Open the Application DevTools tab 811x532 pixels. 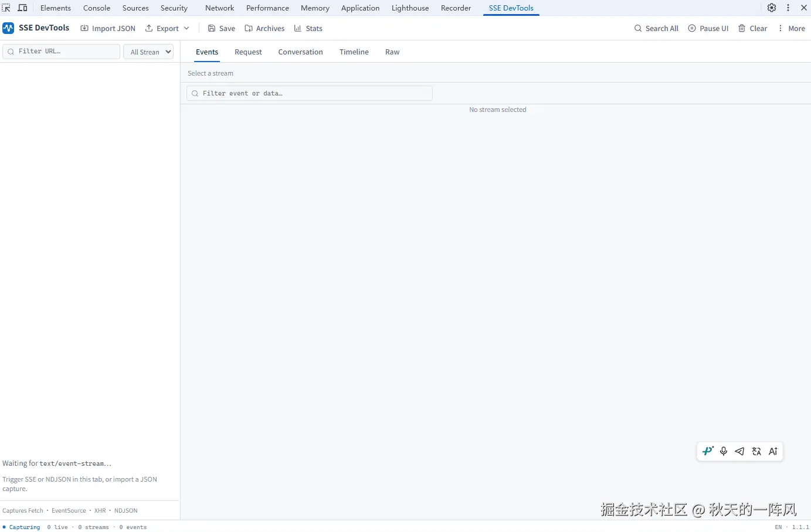tap(360, 8)
